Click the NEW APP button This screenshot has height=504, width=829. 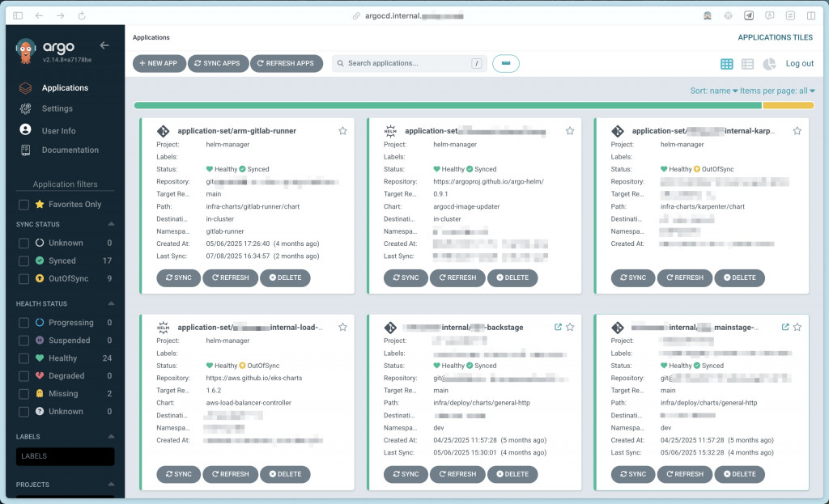(x=159, y=63)
